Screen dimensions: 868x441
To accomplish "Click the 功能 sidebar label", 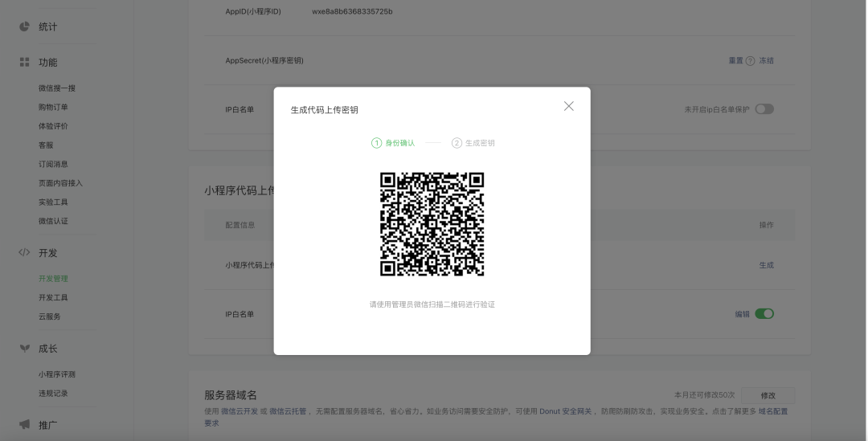I will pos(47,62).
